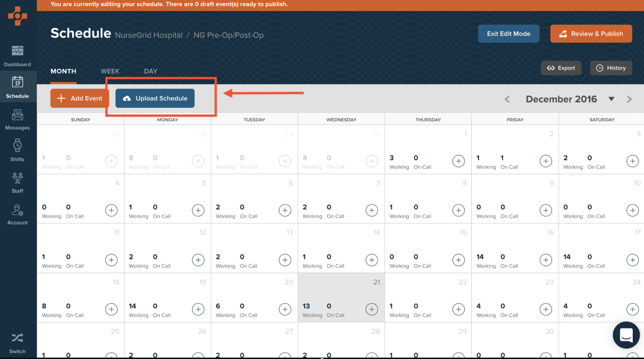This screenshot has width=644, height=359.
Task: Add event on December 4 plus icon
Action: pos(111,210)
